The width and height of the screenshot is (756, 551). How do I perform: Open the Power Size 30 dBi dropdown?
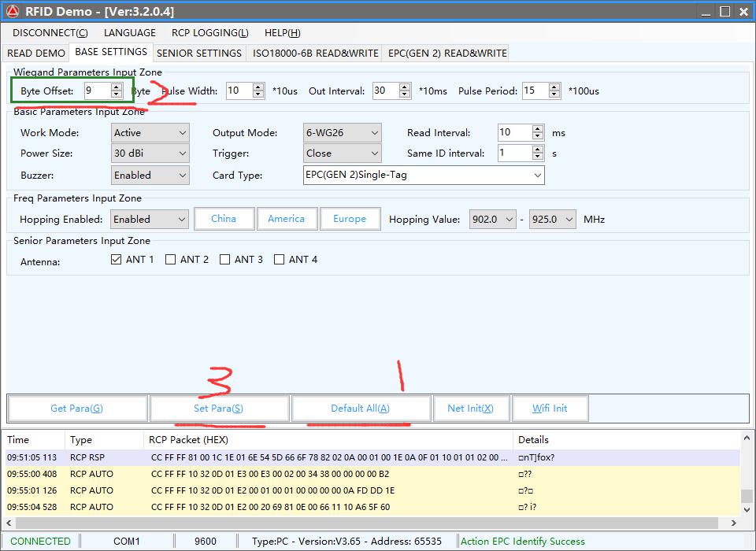pyautogui.click(x=150, y=153)
